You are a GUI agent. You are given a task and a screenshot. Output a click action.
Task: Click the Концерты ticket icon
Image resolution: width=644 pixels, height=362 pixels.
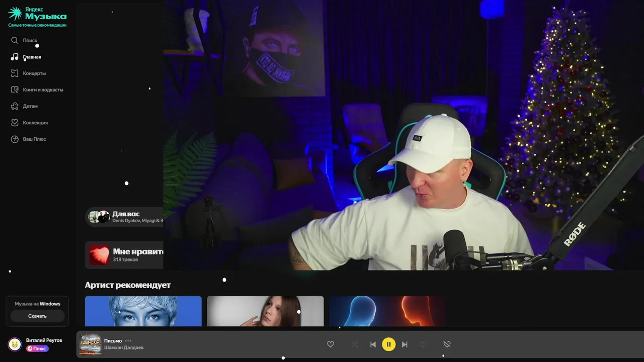15,73
